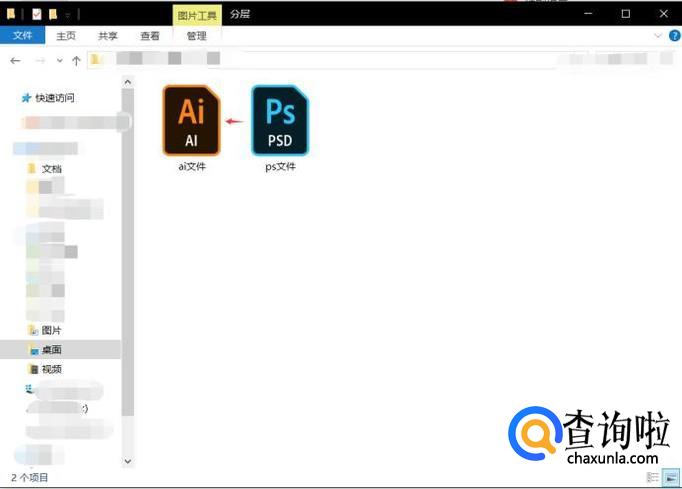The image size is (682, 489).
Task: Go back with the back arrow
Action: [x=15, y=61]
